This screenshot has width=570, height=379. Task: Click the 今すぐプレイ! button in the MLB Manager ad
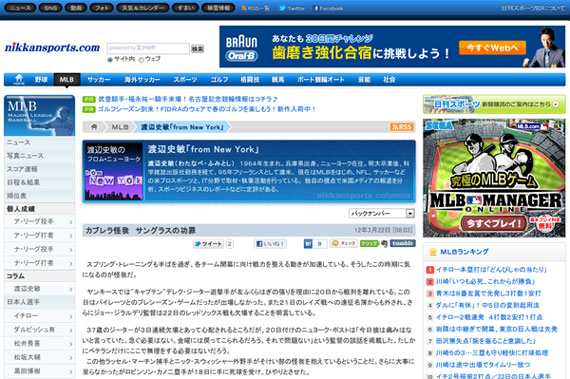click(x=493, y=223)
